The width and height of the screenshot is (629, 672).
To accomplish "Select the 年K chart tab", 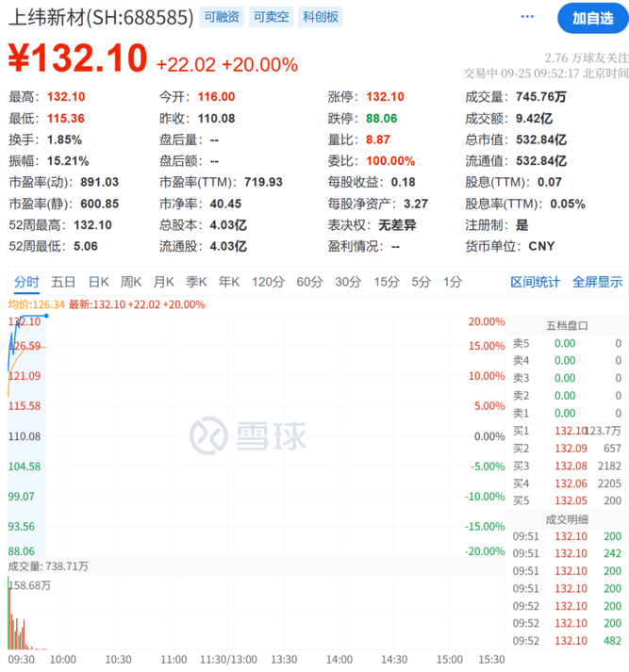I will click(x=229, y=282).
